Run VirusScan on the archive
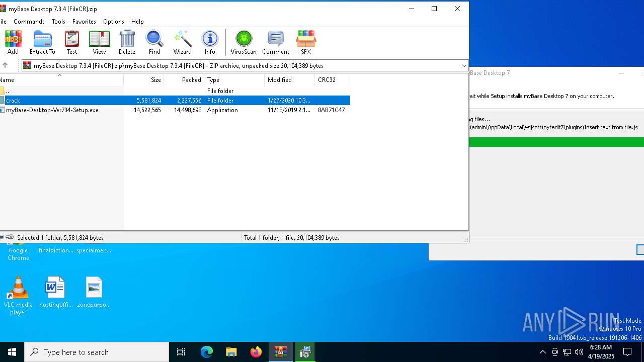The image size is (644, 362). pyautogui.click(x=244, y=42)
